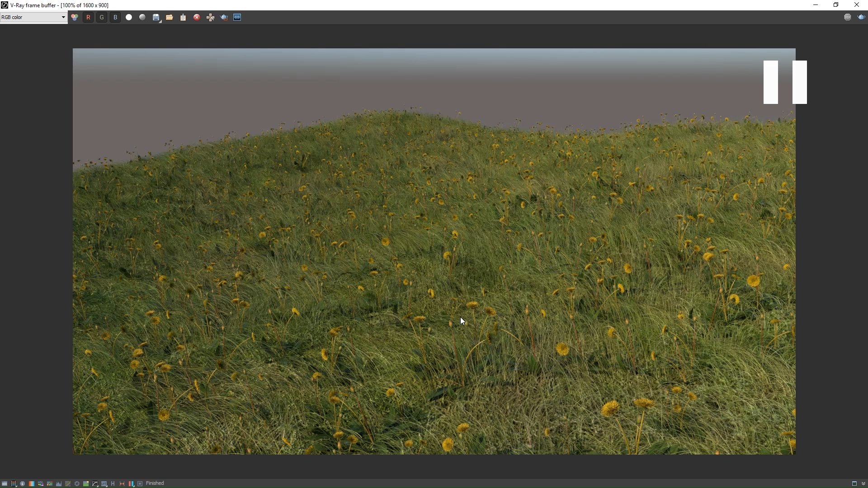The height and width of the screenshot is (488, 868).
Task: Select the red channel toggle
Action: pyautogui.click(x=88, y=17)
